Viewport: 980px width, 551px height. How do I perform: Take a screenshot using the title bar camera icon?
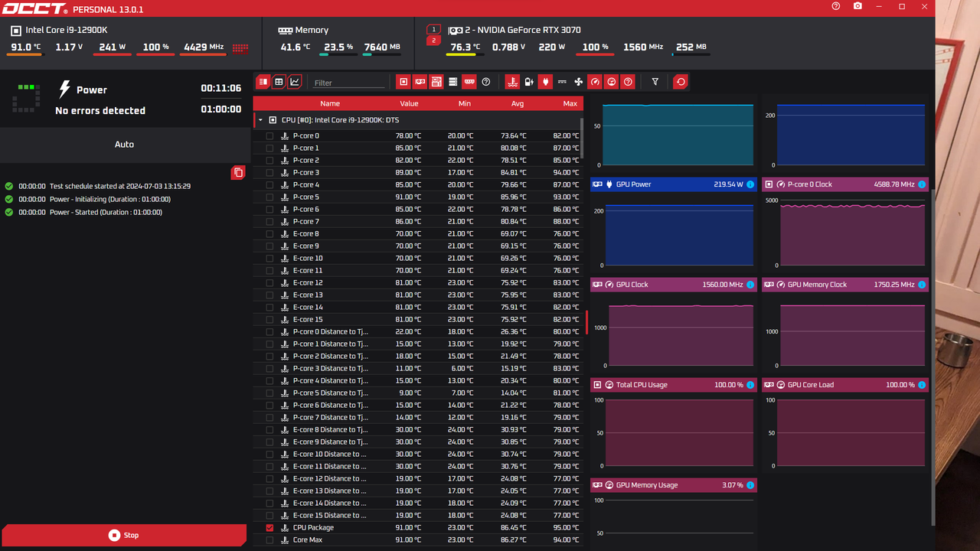click(857, 6)
